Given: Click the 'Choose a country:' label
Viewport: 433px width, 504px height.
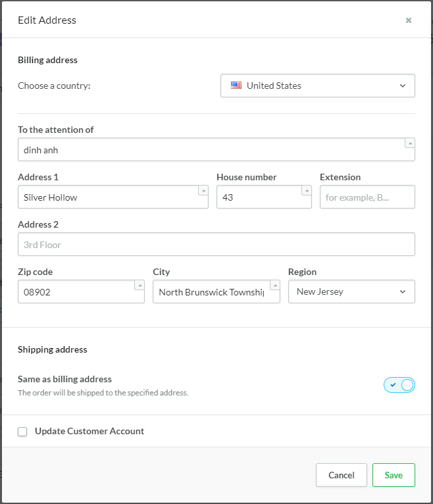Looking at the screenshot, I should [54, 86].
